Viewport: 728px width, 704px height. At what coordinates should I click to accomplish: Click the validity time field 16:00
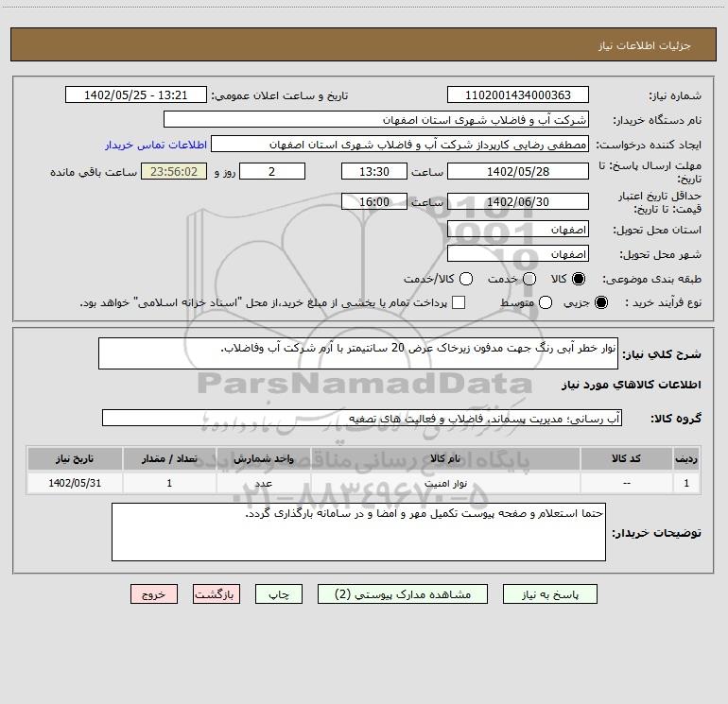pyautogui.click(x=374, y=201)
